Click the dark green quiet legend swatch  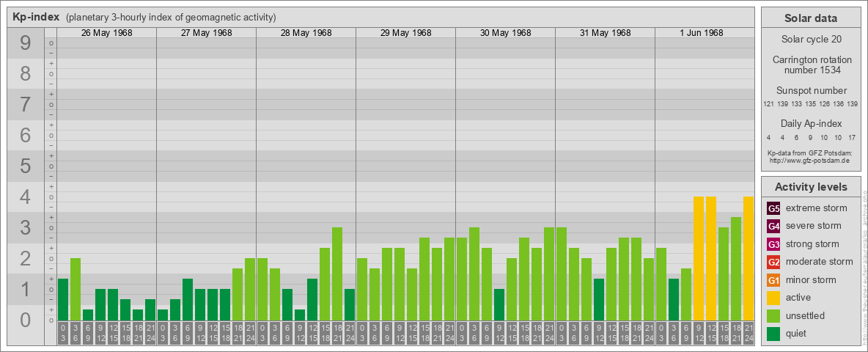tap(773, 333)
